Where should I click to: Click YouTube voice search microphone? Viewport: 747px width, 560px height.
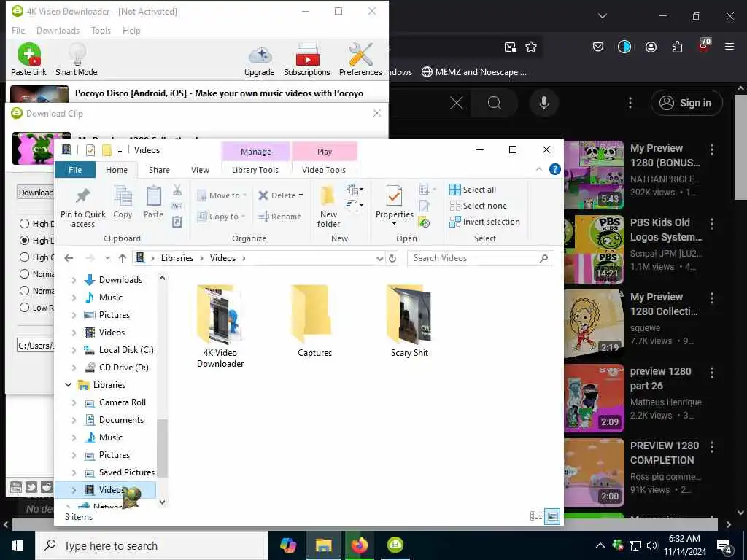(543, 103)
